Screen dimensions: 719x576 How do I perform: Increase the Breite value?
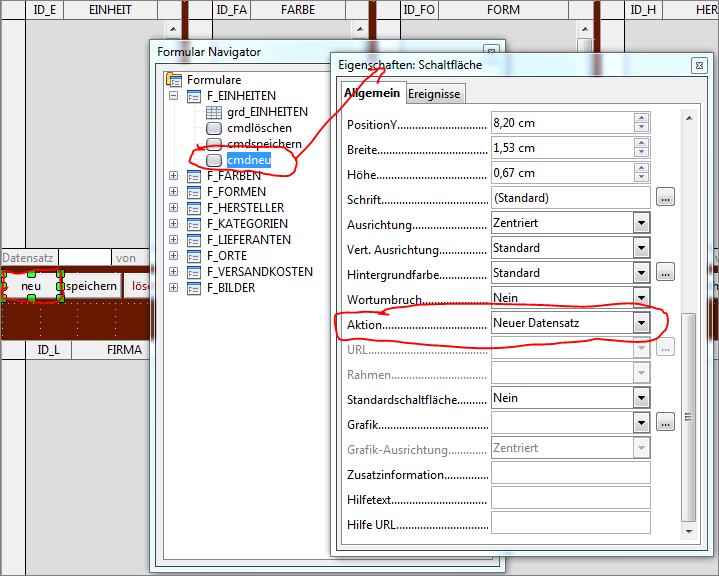coord(642,143)
